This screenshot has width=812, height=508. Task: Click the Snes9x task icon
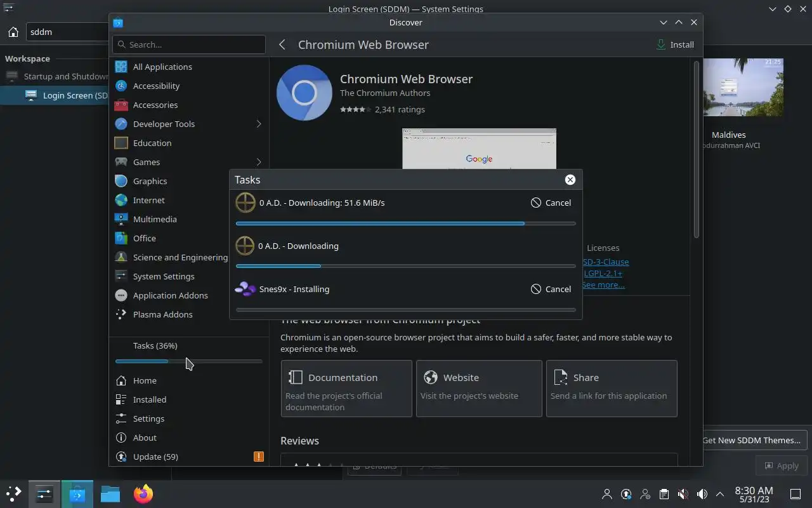pyautogui.click(x=245, y=289)
